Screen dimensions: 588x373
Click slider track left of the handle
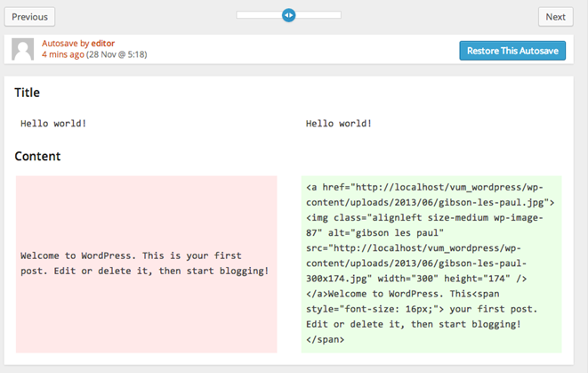point(259,15)
